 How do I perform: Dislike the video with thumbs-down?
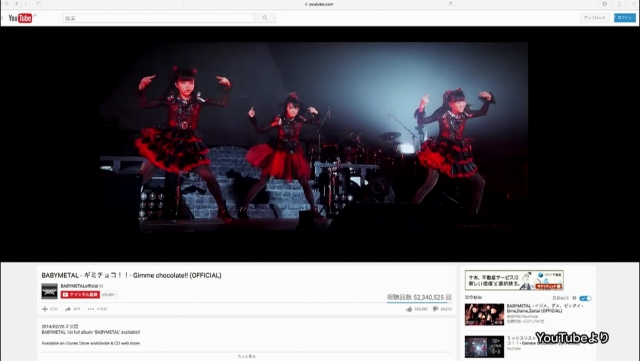click(435, 309)
